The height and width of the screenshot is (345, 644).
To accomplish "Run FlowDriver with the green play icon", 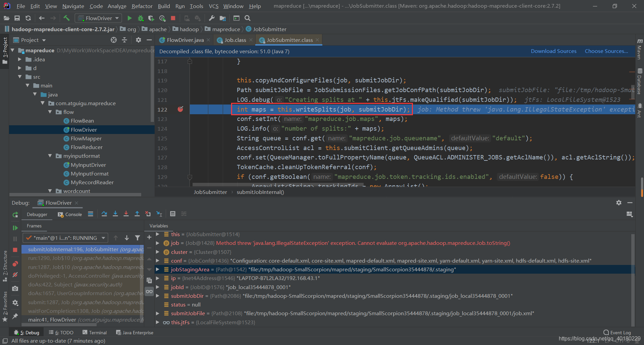I will tap(129, 18).
